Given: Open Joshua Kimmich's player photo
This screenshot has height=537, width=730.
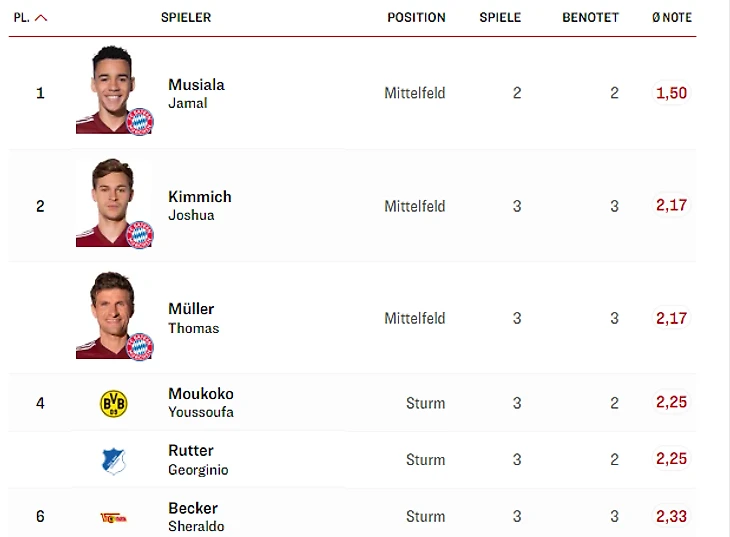Looking at the screenshot, I should [x=108, y=201].
